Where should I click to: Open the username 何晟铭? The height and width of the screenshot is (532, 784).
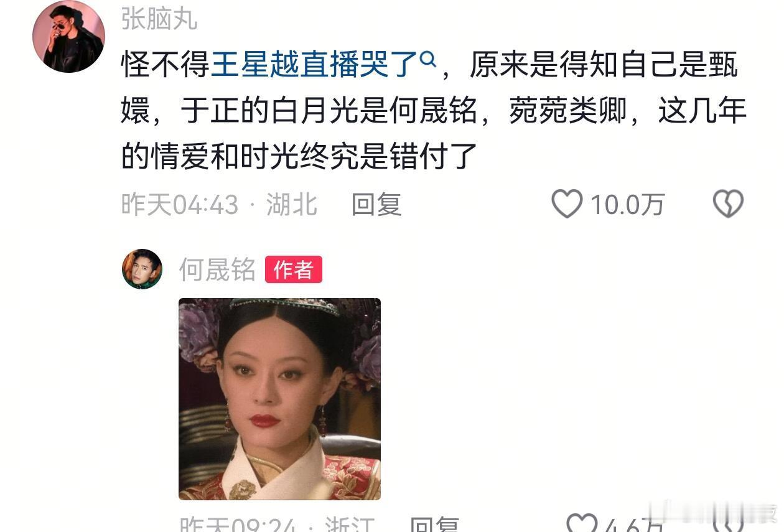point(217,269)
